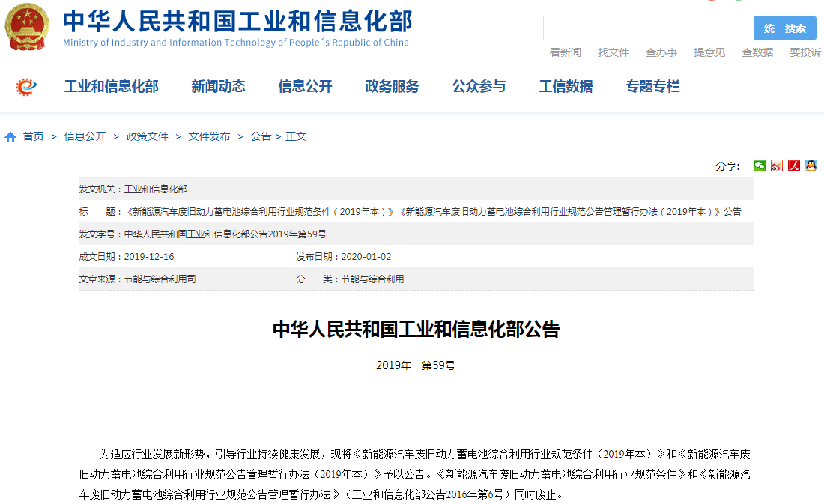
Task: Click the 分享: label
Action: click(x=727, y=166)
